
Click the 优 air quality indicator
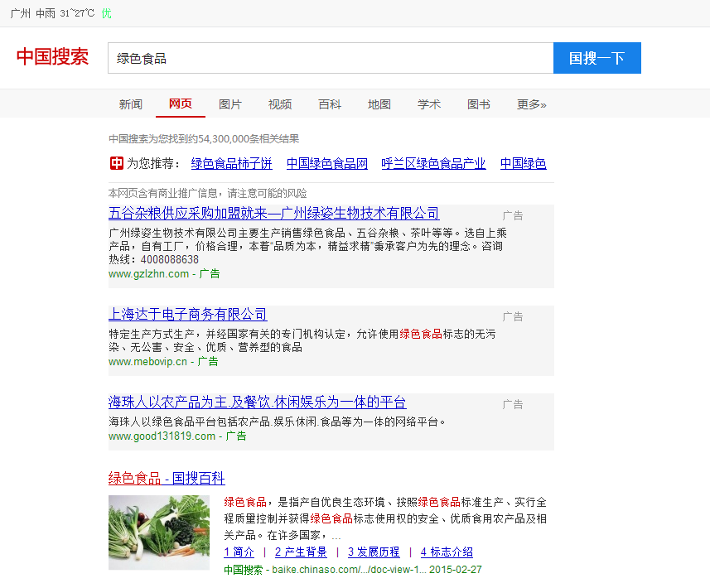(106, 13)
